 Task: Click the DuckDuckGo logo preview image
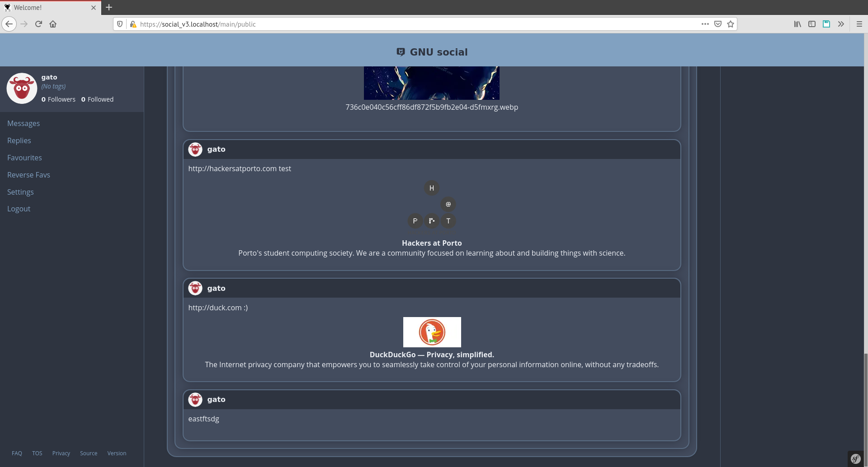(x=432, y=332)
